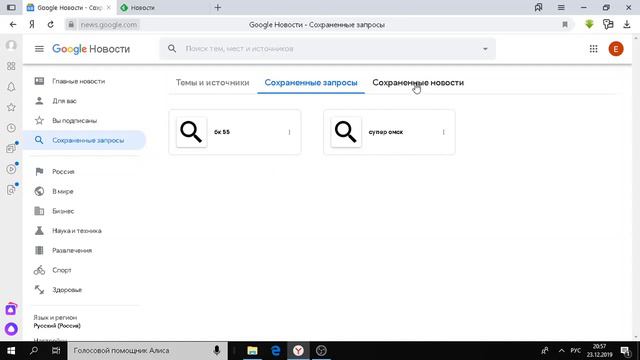Select Сохраненные запросы in sidebar
640x360 pixels.
[84, 140]
